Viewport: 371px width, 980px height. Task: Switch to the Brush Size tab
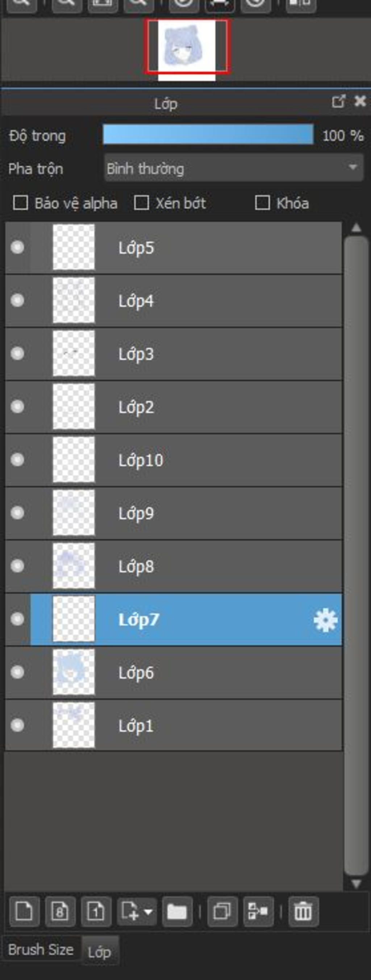pyautogui.click(x=41, y=950)
